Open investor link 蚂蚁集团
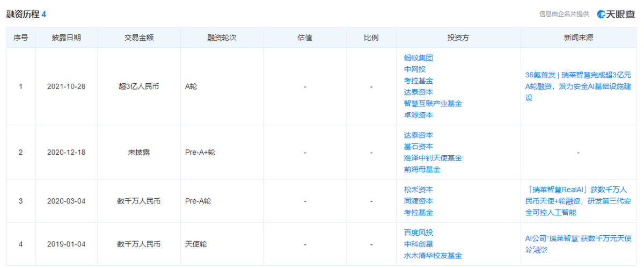 coord(419,58)
